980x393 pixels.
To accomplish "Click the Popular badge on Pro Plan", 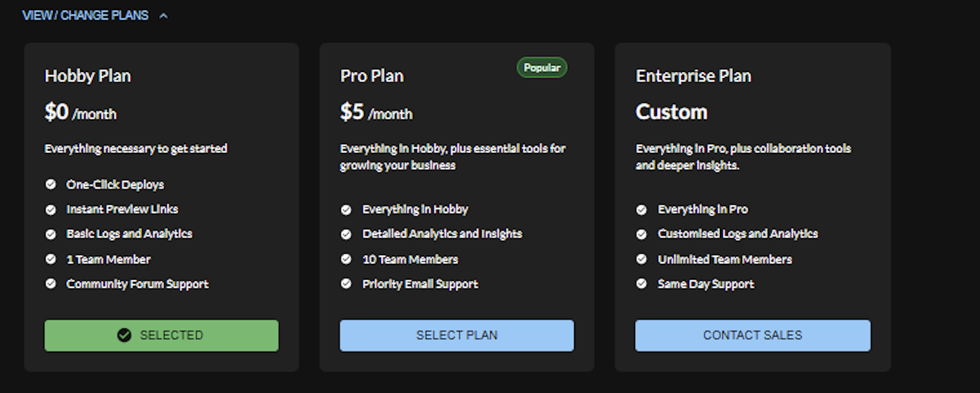I will (542, 67).
